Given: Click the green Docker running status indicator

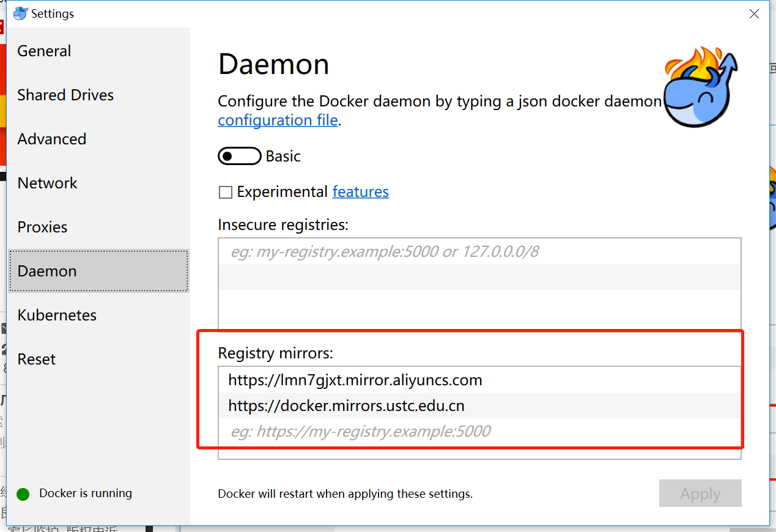Looking at the screenshot, I should point(23,494).
